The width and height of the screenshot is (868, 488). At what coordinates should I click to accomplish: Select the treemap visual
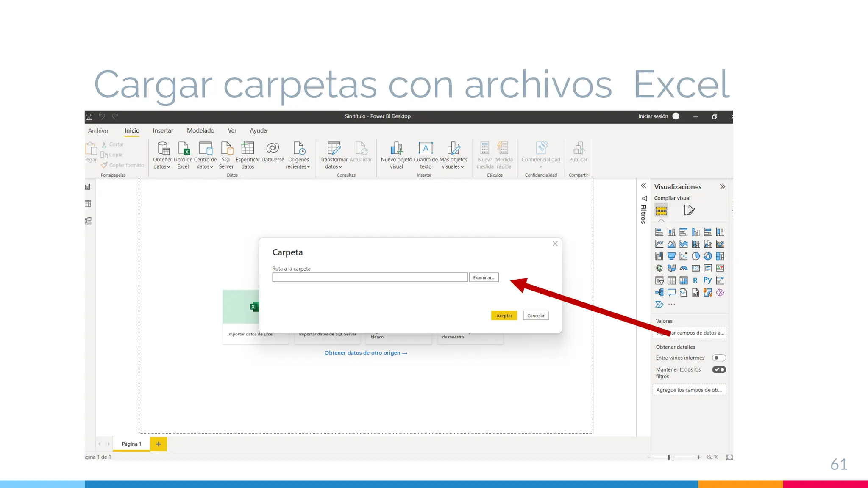[720, 256]
